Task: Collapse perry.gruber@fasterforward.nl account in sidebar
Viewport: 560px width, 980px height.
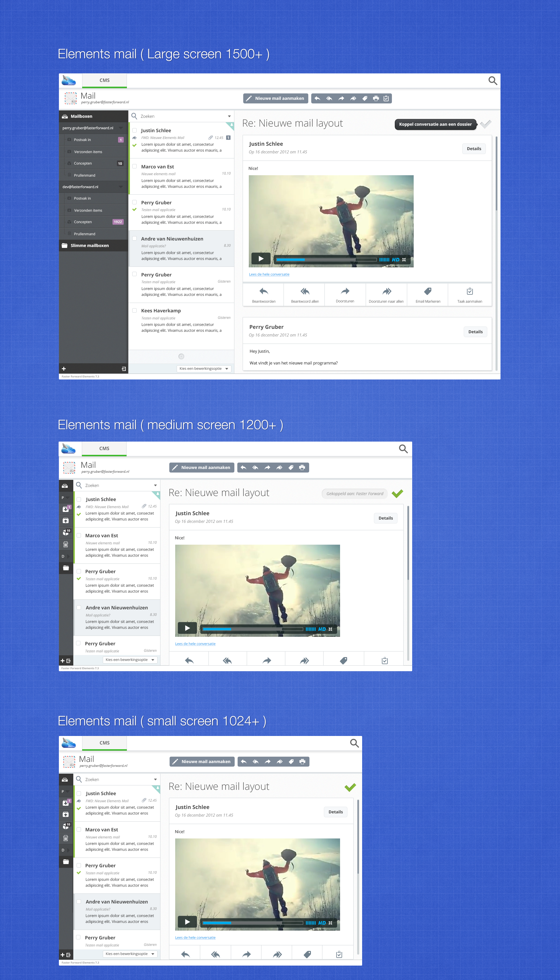Action: [121, 128]
